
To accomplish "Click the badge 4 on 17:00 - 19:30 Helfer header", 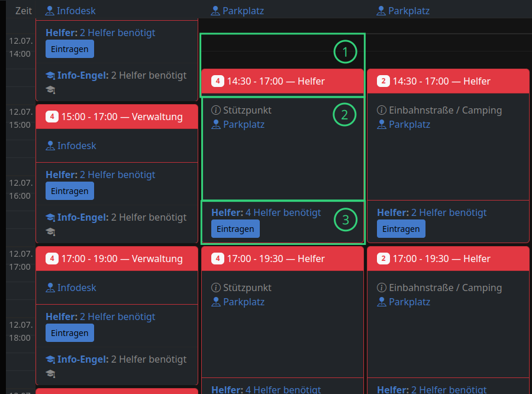I will [x=217, y=259].
